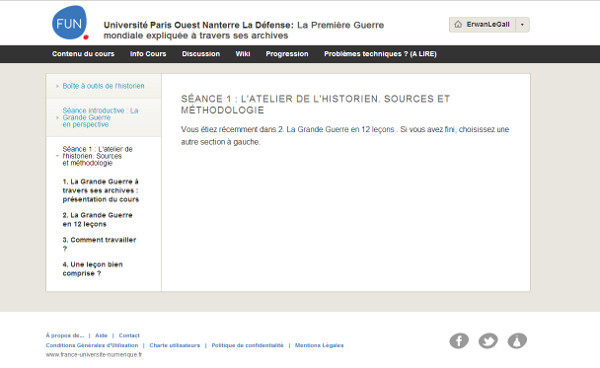
Task: Open lesson 4. Une leçon bien comprise ?
Action: (93, 269)
